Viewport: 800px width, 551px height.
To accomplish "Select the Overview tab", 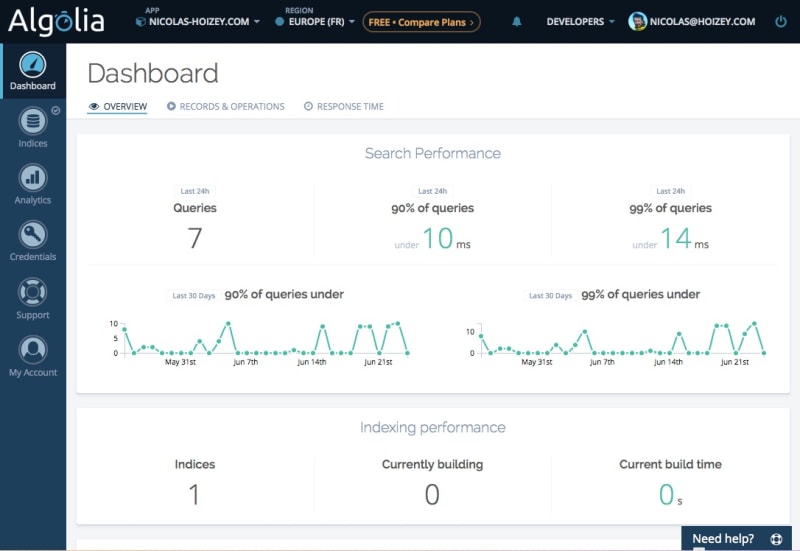I will pyautogui.click(x=117, y=106).
